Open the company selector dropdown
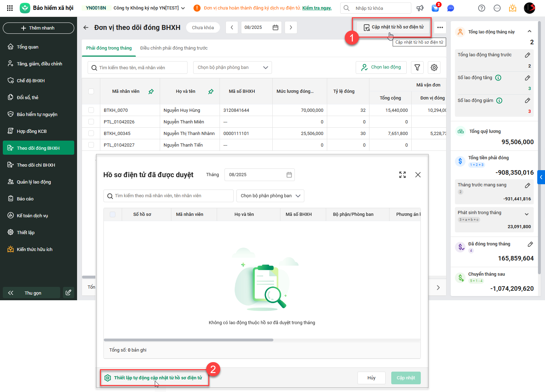 (x=149, y=8)
